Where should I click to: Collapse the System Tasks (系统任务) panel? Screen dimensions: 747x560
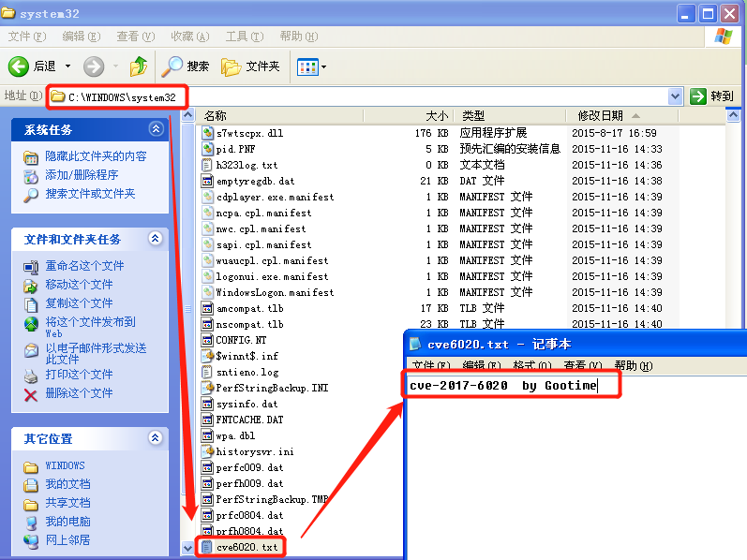coord(156,130)
